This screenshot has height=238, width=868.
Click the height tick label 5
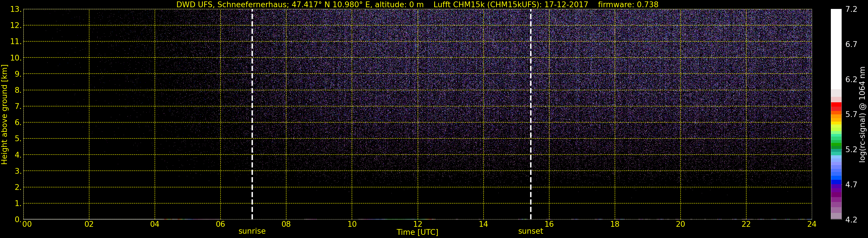[x=18, y=139]
